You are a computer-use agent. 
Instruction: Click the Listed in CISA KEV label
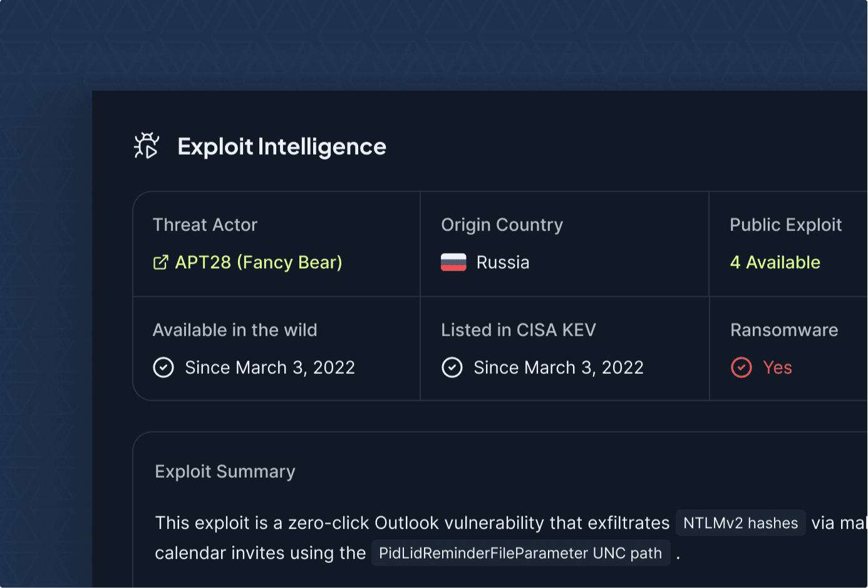point(518,330)
